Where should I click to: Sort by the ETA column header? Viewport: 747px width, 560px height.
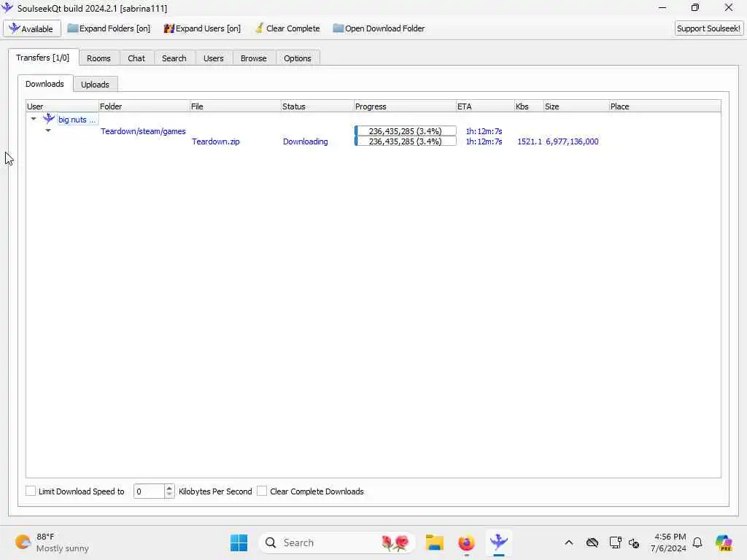pyautogui.click(x=485, y=106)
